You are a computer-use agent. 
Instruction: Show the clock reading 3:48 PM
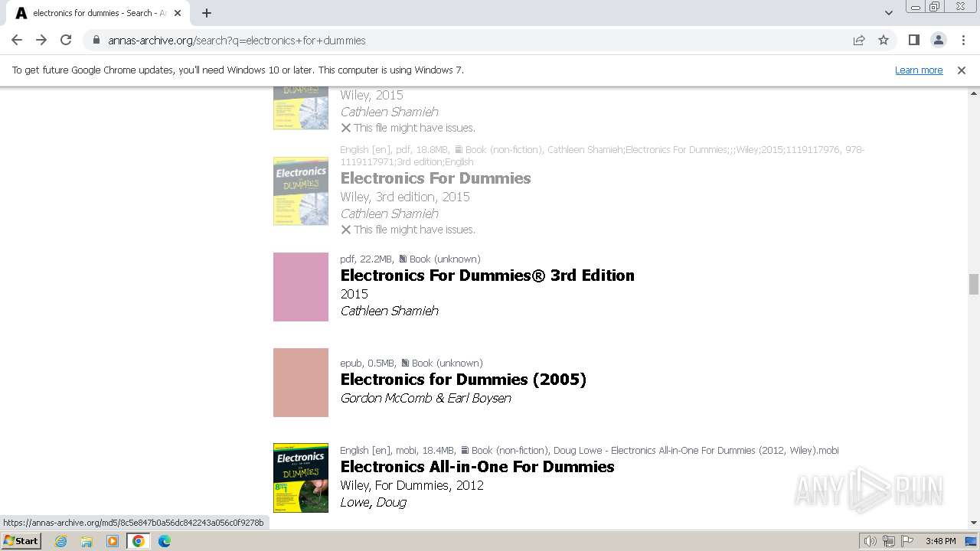click(940, 541)
